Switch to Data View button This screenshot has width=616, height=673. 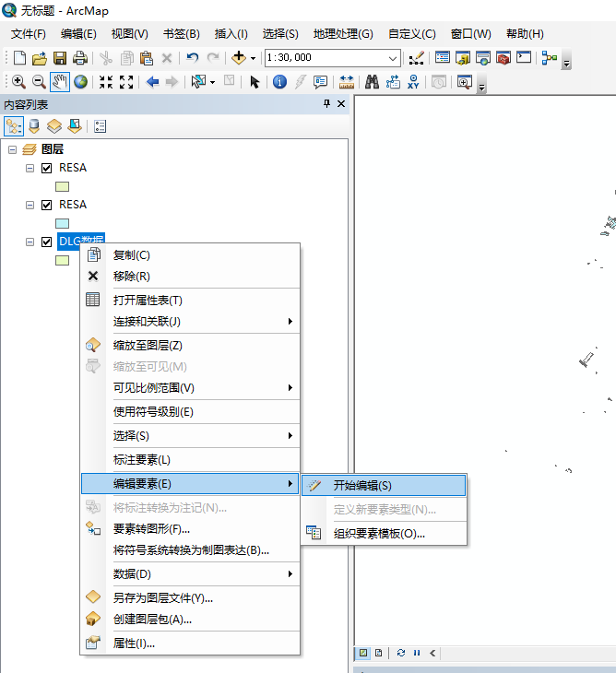[x=363, y=653]
